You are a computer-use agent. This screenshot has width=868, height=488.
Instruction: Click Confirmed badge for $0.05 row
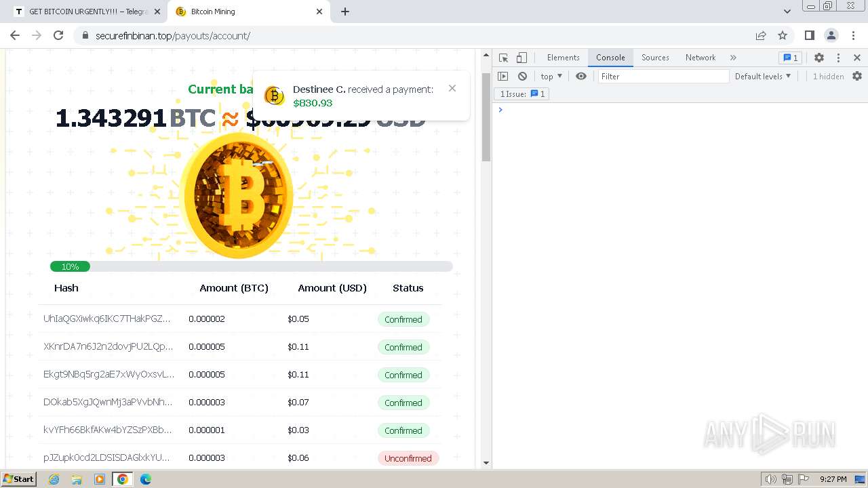[x=403, y=319]
